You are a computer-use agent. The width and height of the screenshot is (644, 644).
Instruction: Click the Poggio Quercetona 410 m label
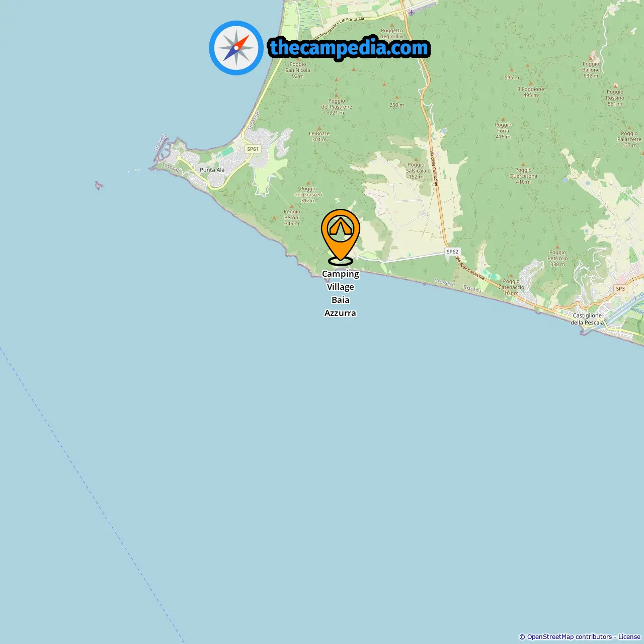tap(523, 176)
